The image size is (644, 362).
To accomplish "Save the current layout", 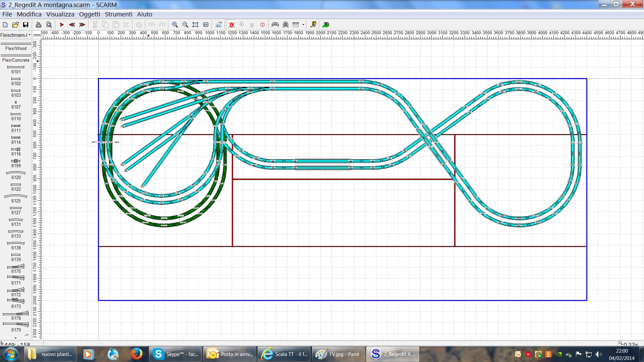I will tap(26, 25).
